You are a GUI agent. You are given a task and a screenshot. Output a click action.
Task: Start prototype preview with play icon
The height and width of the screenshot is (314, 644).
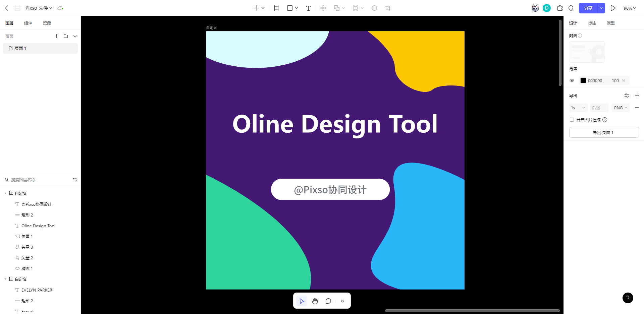pyautogui.click(x=613, y=8)
